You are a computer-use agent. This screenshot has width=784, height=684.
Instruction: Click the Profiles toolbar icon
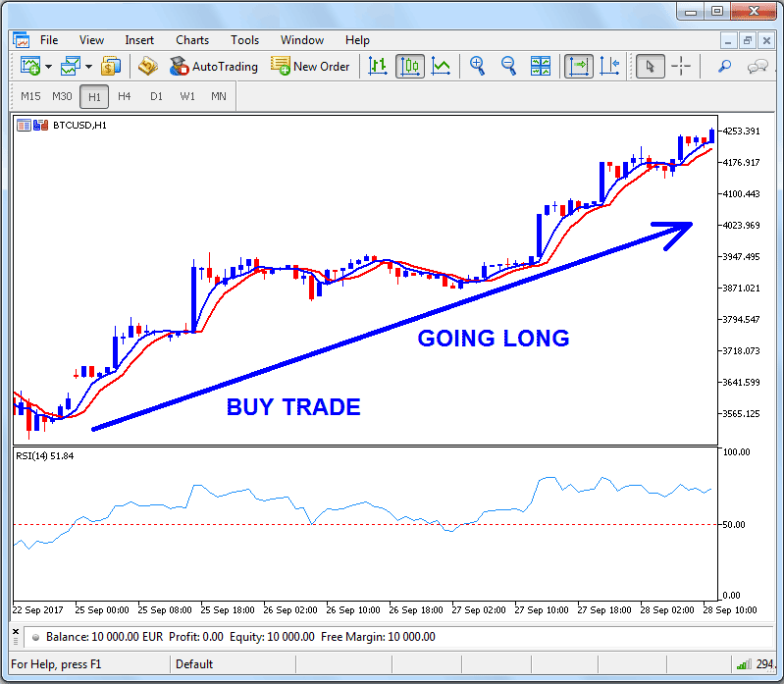70,66
